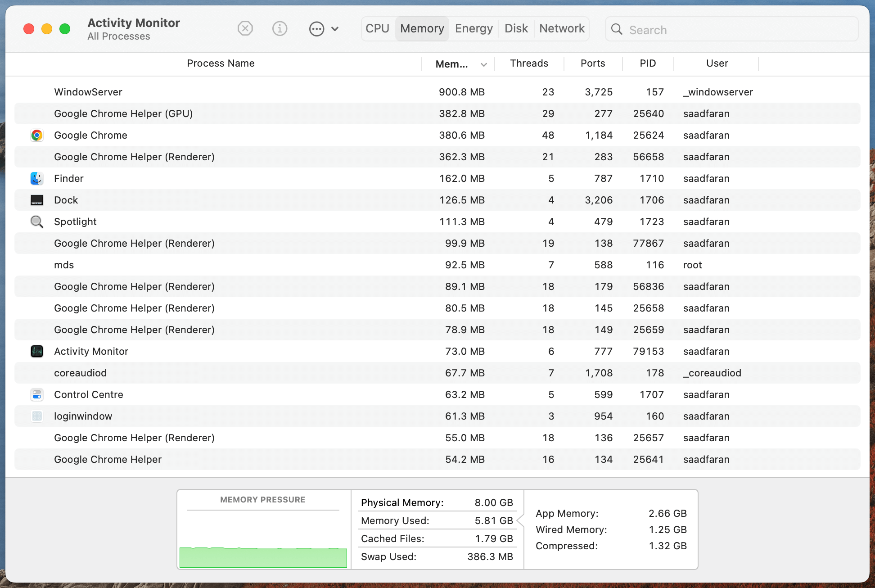Click the 48 threads value for Chrome
This screenshot has height=588, width=875.
tap(548, 135)
